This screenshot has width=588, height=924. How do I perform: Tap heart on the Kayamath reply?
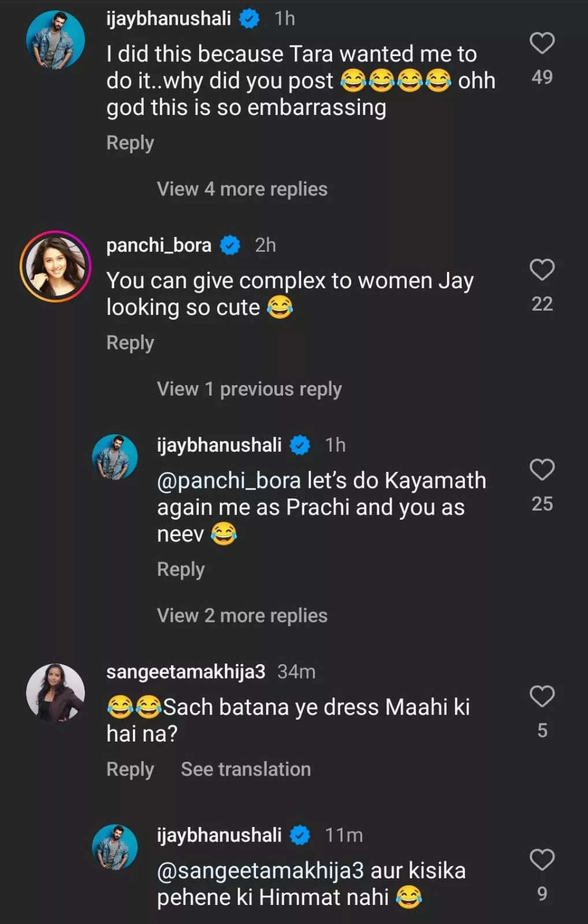pos(542,470)
